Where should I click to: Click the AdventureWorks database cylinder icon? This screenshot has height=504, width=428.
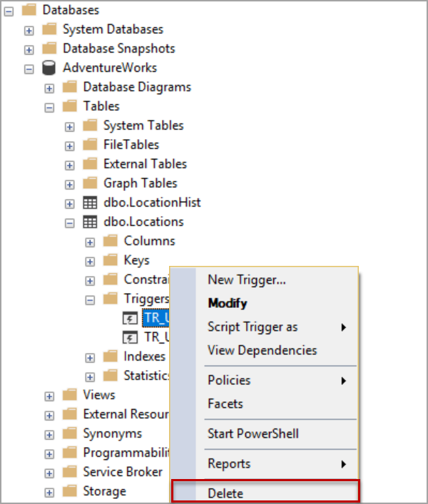tap(49, 68)
